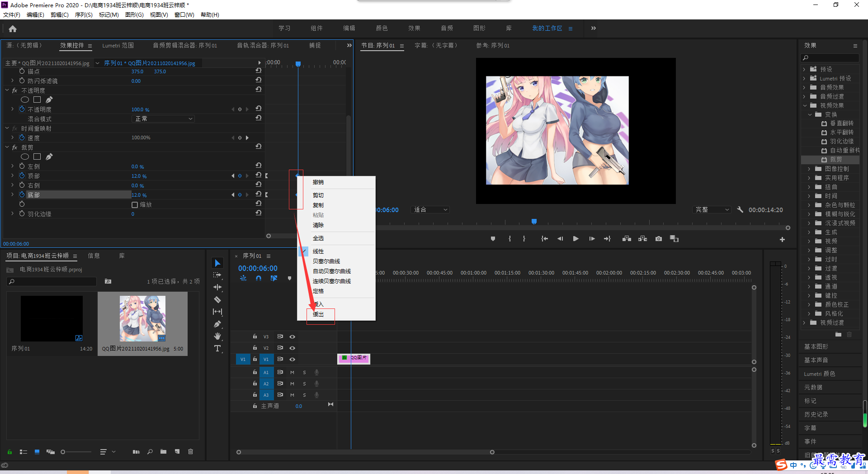Select the Selection arrow tool
Image resolution: width=868 pixels, height=474 pixels.
[217, 263]
